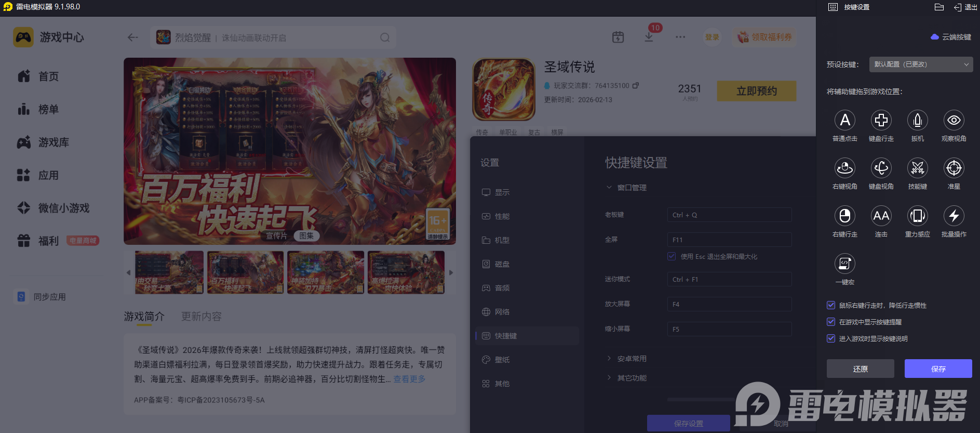The width and height of the screenshot is (980, 433).
Task: Select the 键盘视角 keyboard view icon
Action: (881, 168)
